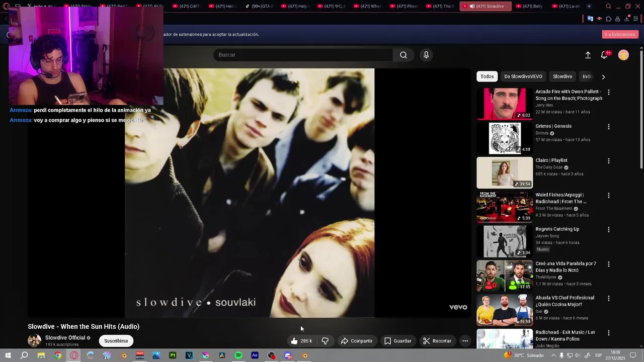The image size is (644, 362).
Task: Open Creé una Vida Paralela video title
Action: 566,267
